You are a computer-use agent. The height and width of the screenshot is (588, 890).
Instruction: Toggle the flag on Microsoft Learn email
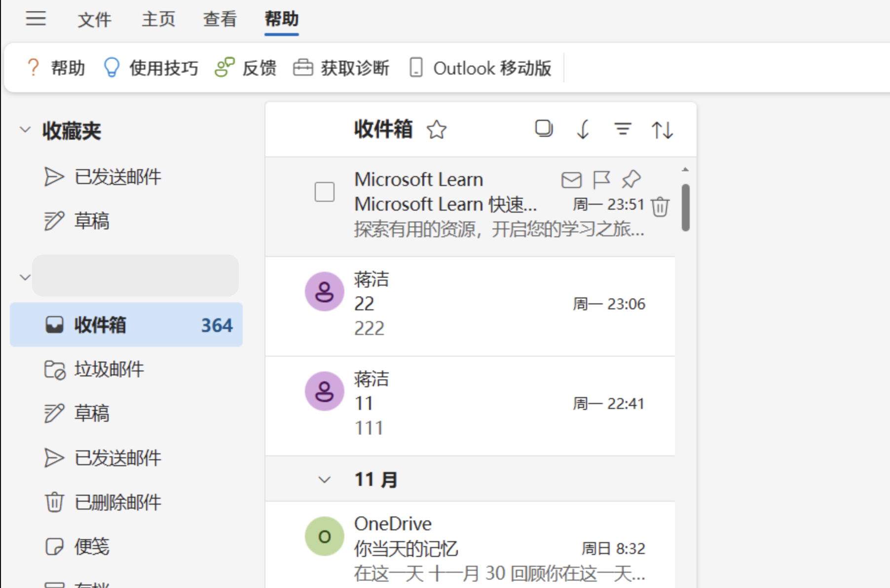(601, 180)
